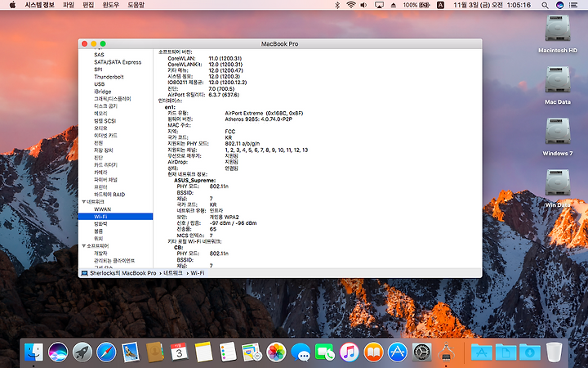Open the Trash in the Dock
Viewport: 588px width, 368px height.
554,352
